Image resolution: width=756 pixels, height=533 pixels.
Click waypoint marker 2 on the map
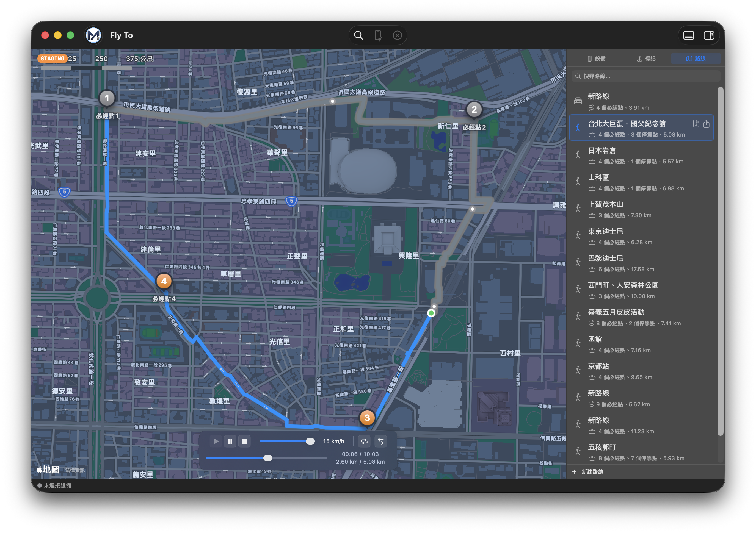pyautogui.click(x=474, y=110)
